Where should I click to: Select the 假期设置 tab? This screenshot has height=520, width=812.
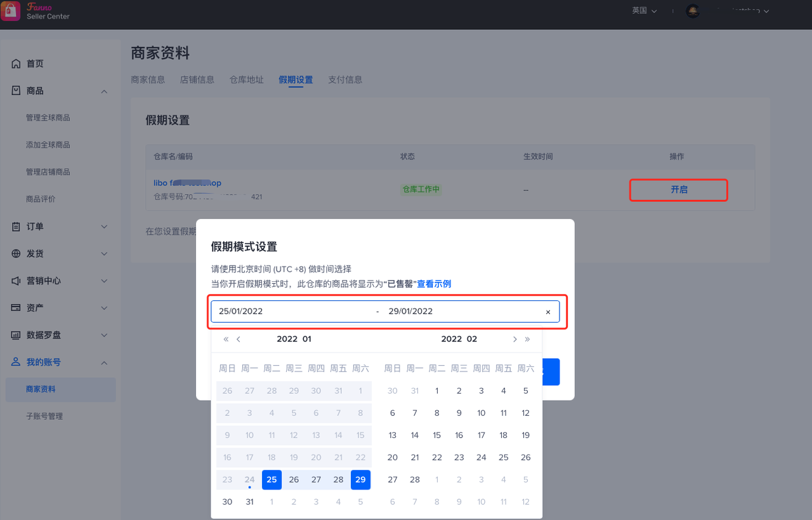coord(296,80)
